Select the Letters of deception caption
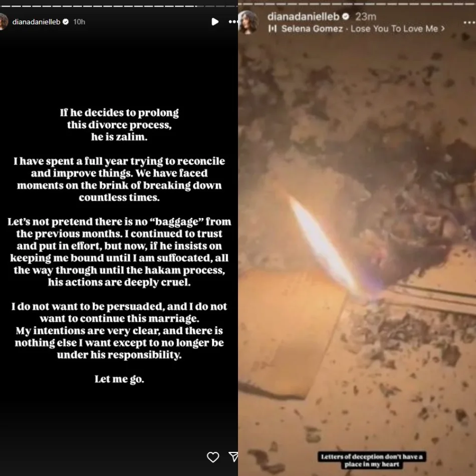The image size is (476, 476). pyautogui.click(x=372, y=460)
